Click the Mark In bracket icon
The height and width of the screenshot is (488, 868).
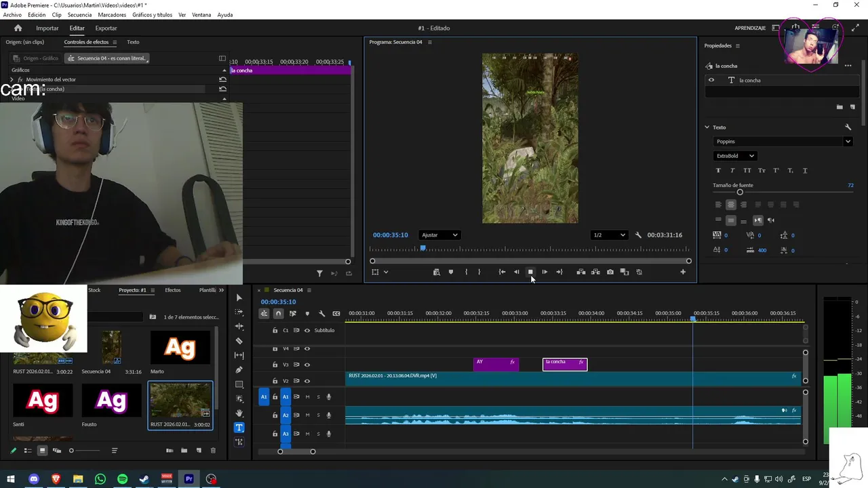tap(466, 272)
